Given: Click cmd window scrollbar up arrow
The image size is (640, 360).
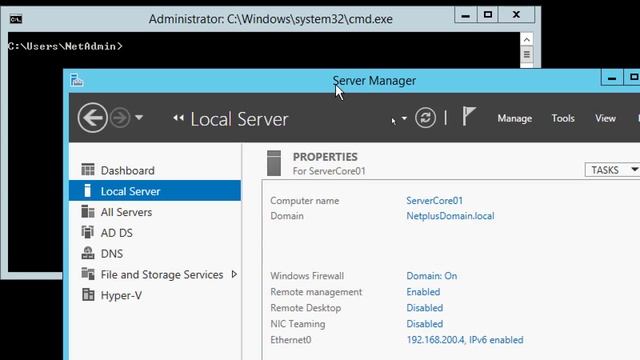Looking at the screenshot, I should tap(527, 40).
